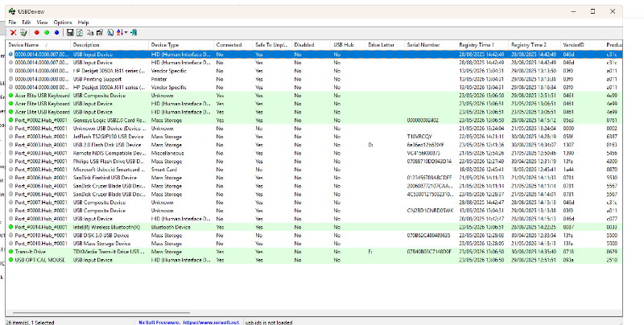Click the USBDeview app icon in title bar
644x325 pixels.
point(12,11)
